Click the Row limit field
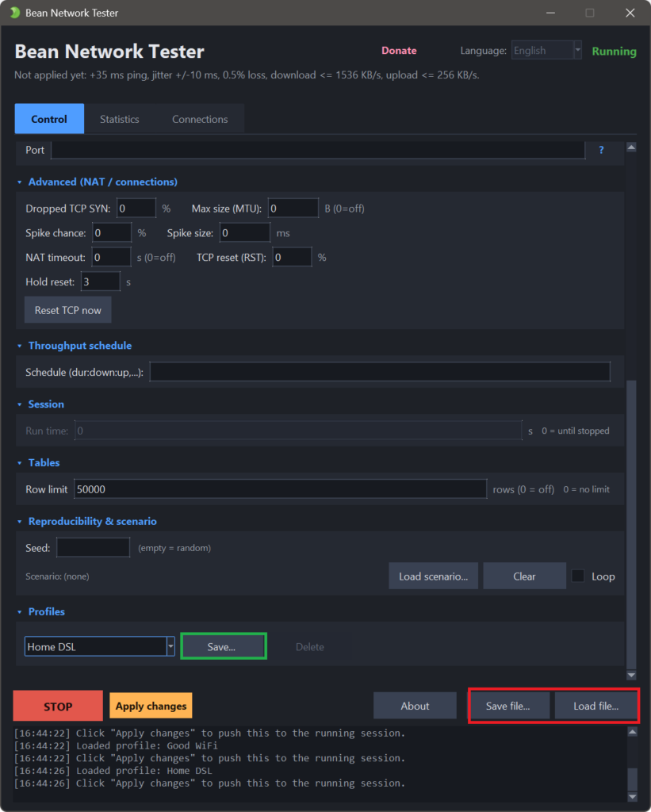Viewport: 651px width, 812px height. (280, 488)
